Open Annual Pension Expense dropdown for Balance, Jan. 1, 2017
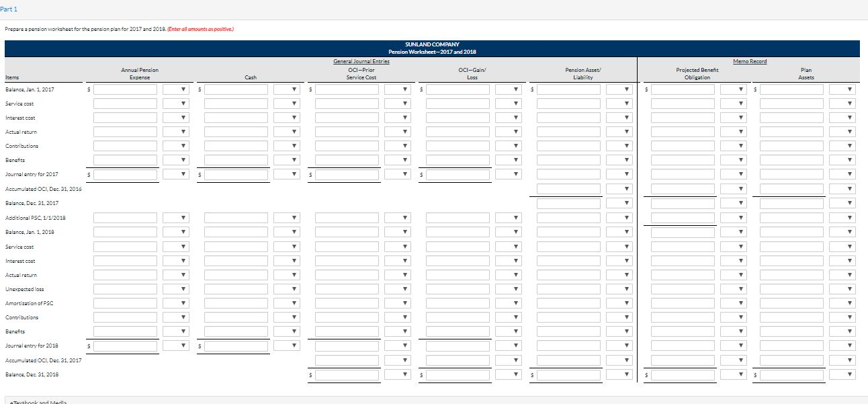Image resolution: width=868 pixels, height=404 pixels. tap(175, 89)
